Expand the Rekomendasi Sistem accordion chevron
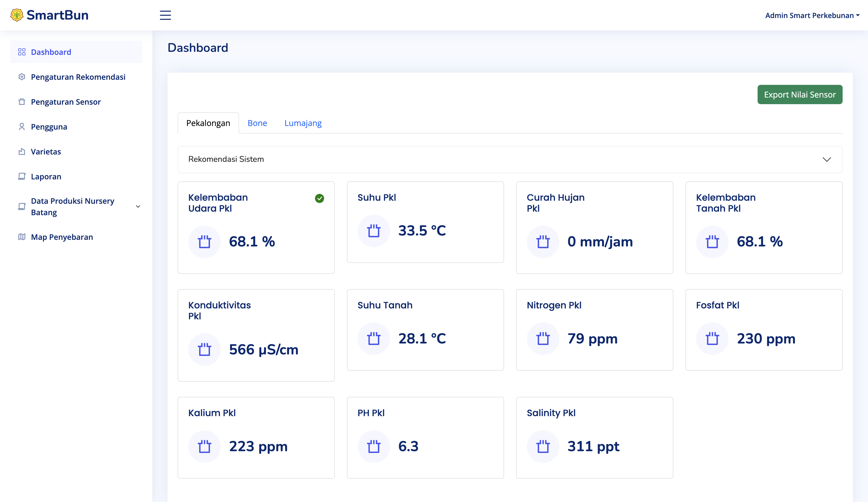 (x=827, y=159)
